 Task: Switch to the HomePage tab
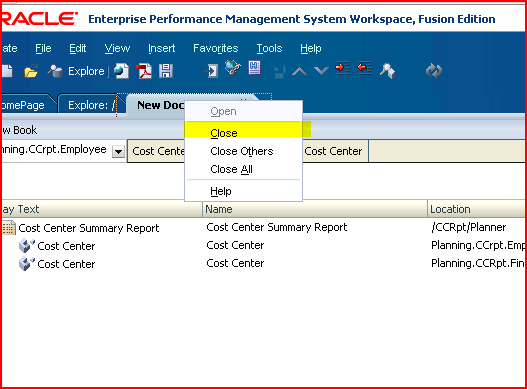click(x=27, y=105)
